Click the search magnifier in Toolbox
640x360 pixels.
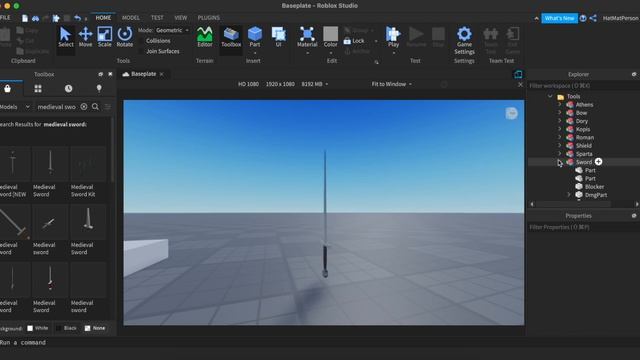(95, 107)
